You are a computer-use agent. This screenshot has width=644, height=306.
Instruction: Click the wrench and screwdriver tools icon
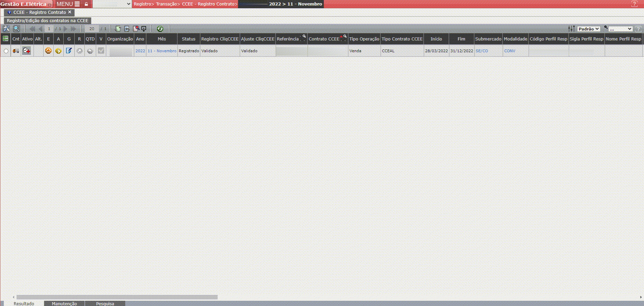click(x=6, y=29)
